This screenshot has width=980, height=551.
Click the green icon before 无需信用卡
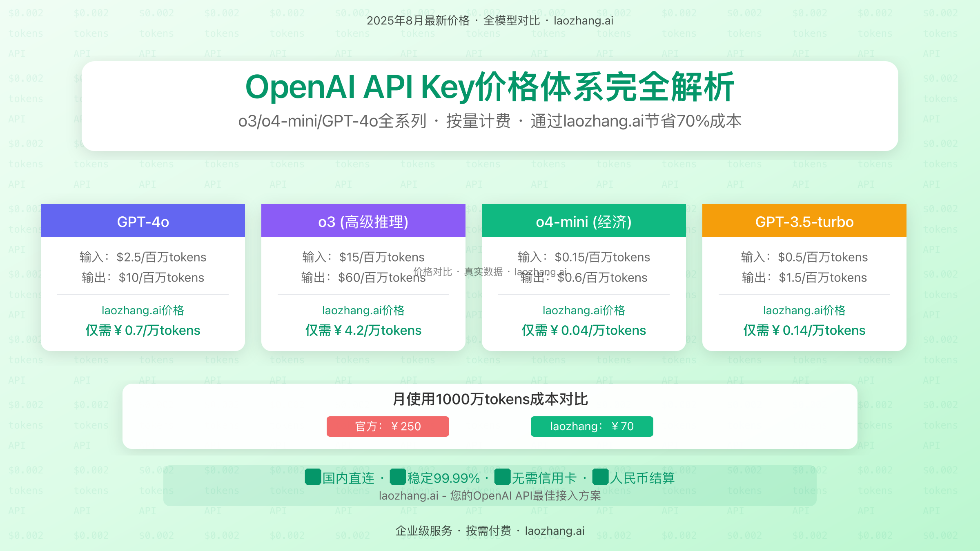(502, 477)
